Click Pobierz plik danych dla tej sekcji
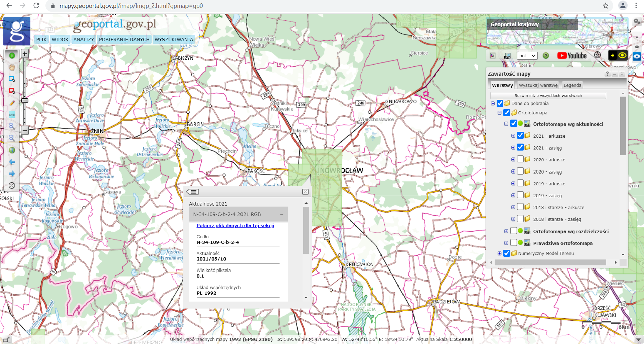 click(x=235, y=225)
